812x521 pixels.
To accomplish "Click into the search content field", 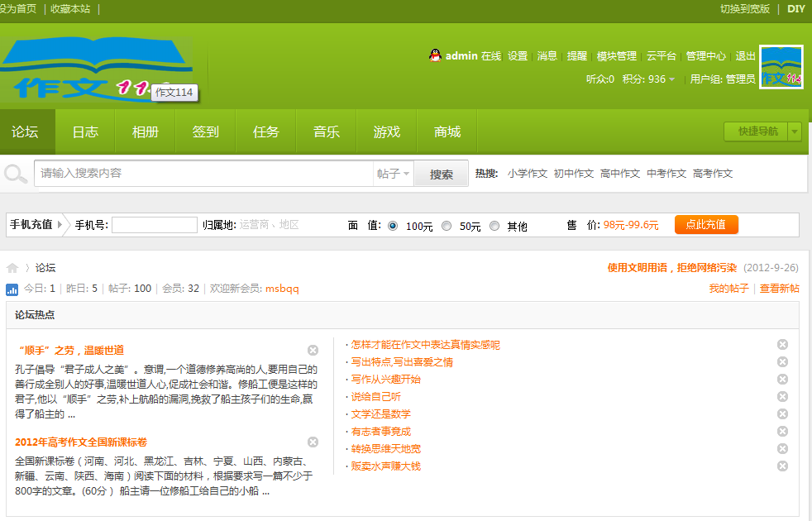I will pos(203,174).
